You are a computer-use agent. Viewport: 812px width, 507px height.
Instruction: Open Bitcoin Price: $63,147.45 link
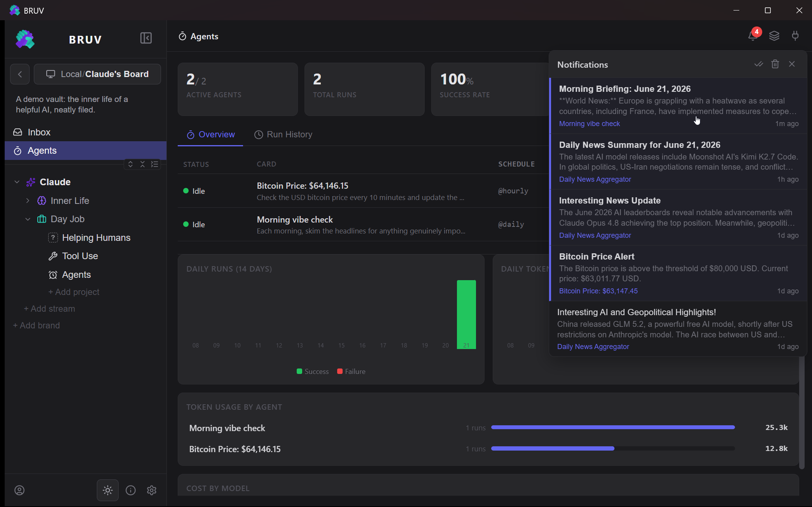[x=598, y=291]
